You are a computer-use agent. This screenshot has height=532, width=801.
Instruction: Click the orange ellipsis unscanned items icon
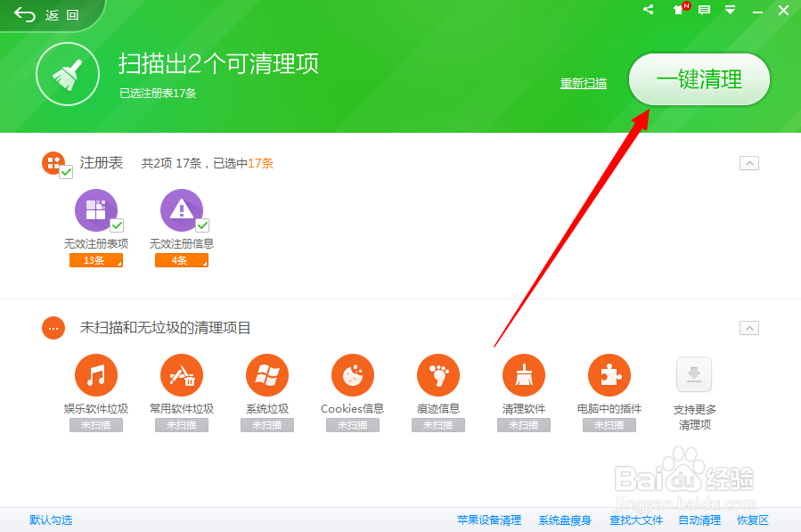[53, 328]
